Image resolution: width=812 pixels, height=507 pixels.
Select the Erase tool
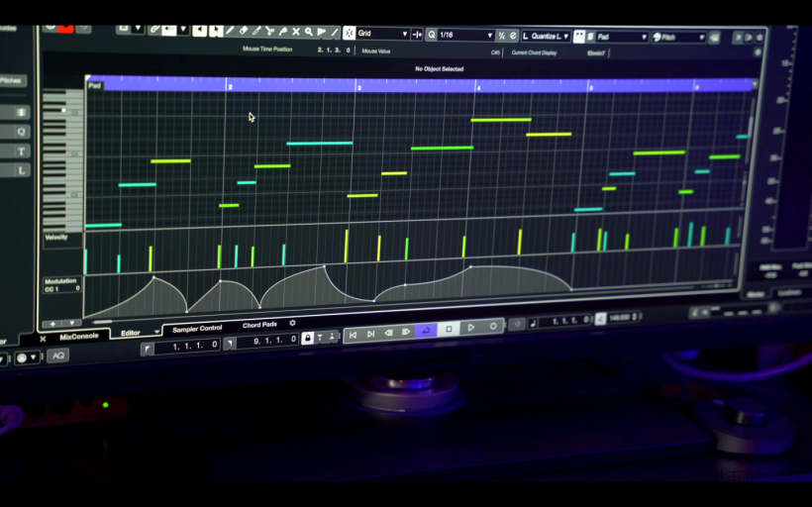(x=244, y=31)
